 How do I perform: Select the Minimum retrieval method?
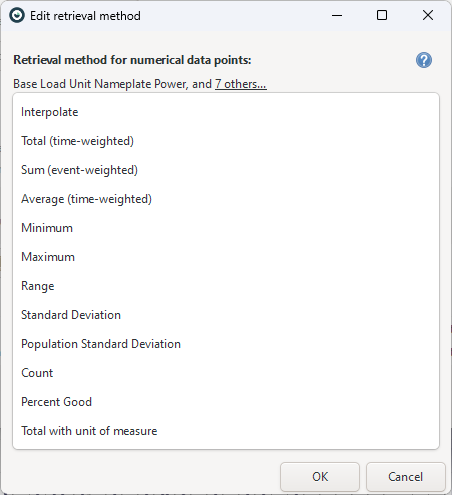point(226,228)
